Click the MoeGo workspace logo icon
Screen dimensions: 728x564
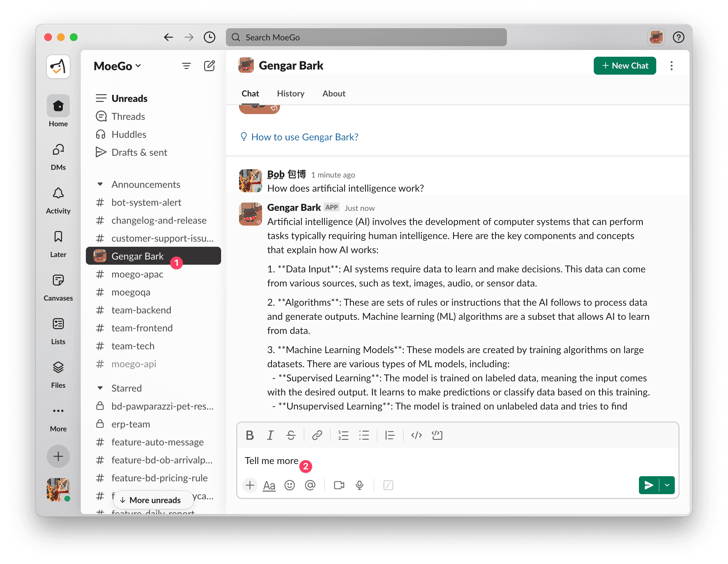pyautogui.click(x=58, y=67)
